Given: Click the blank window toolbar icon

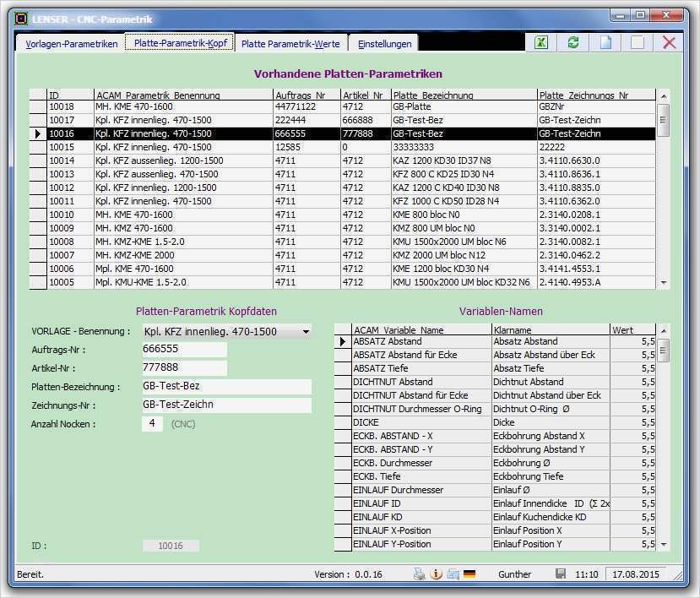Looking at the screenshot, I should tap(638, 43).
